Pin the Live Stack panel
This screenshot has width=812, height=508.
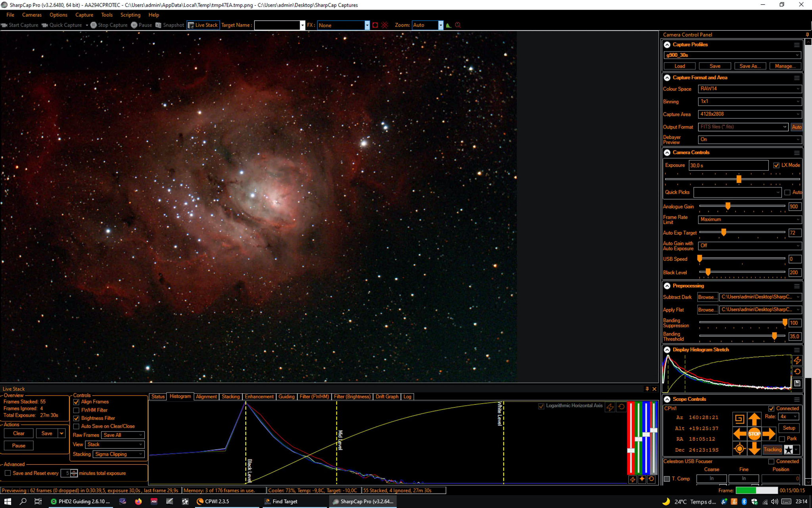tap(647, 389)
